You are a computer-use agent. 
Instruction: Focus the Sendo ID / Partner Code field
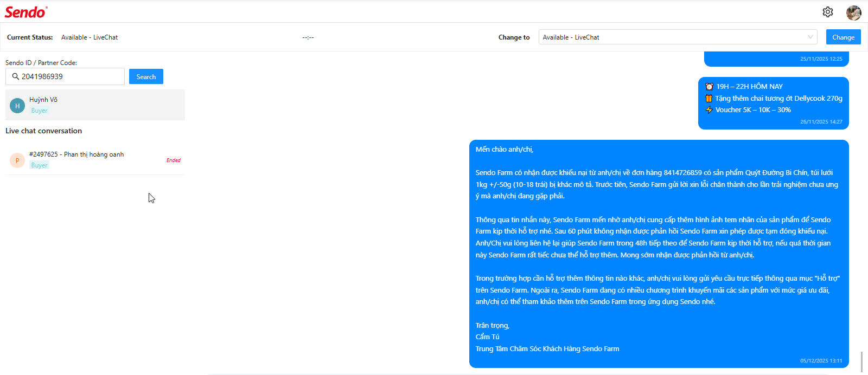[x=65, y=76]
